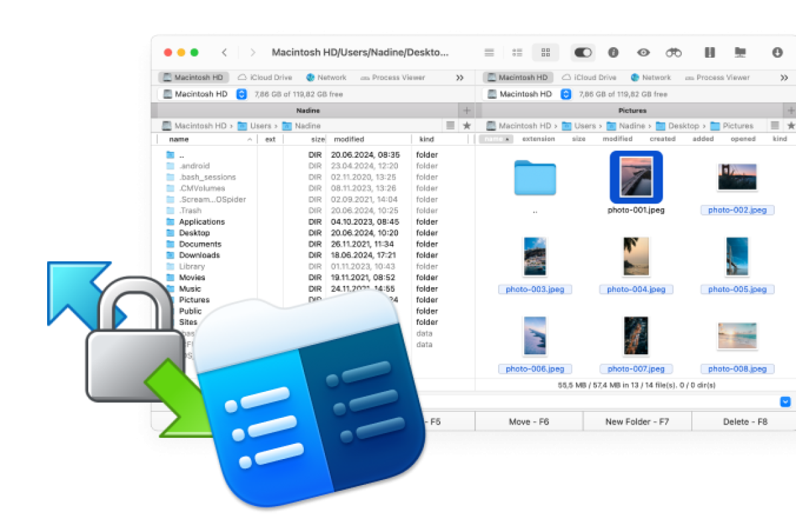Open Quick Look eye preview
The image size is (796, 532).
643,52
